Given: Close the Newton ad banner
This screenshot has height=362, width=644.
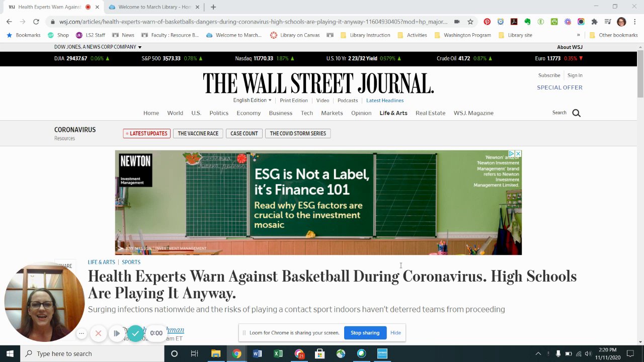Looking at the screenshot, I should tap(518, 153).
